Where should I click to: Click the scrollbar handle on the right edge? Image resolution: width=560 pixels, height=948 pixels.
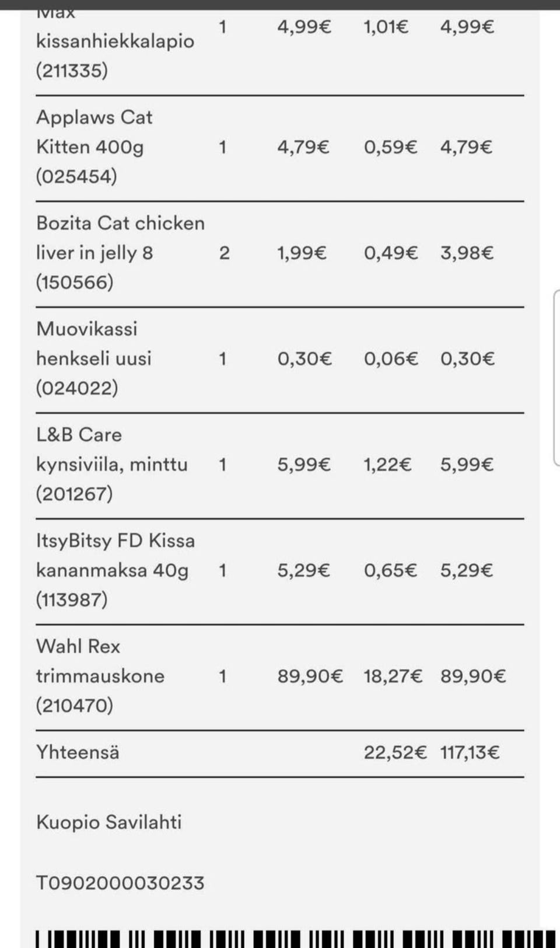556,377
